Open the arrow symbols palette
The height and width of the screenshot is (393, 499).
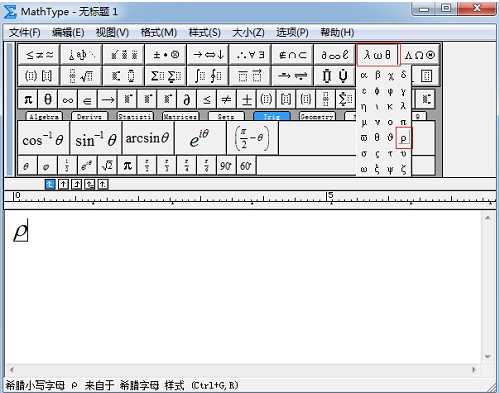[x=208, y=54]
